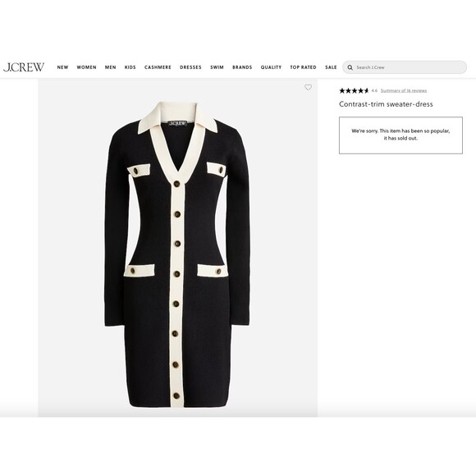Open the WOMEN menu
The width and height of the screenshot is (476, 476).
tap(86, 67)
